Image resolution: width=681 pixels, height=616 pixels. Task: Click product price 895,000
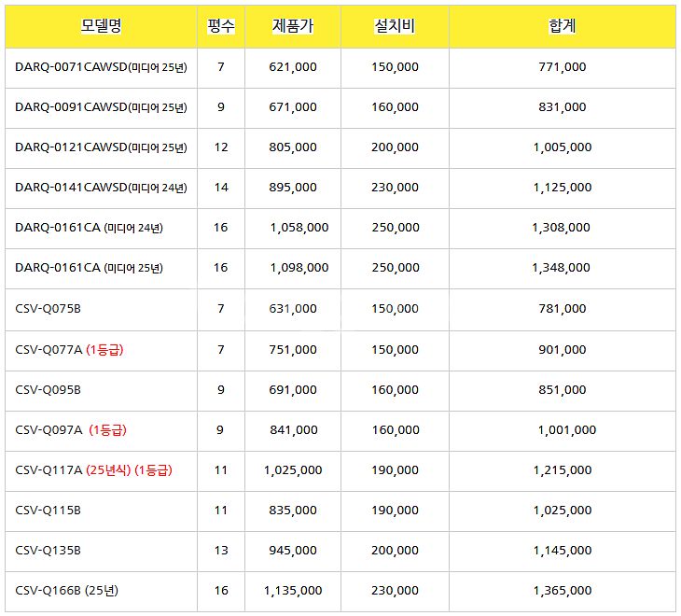tap(293, 188)
